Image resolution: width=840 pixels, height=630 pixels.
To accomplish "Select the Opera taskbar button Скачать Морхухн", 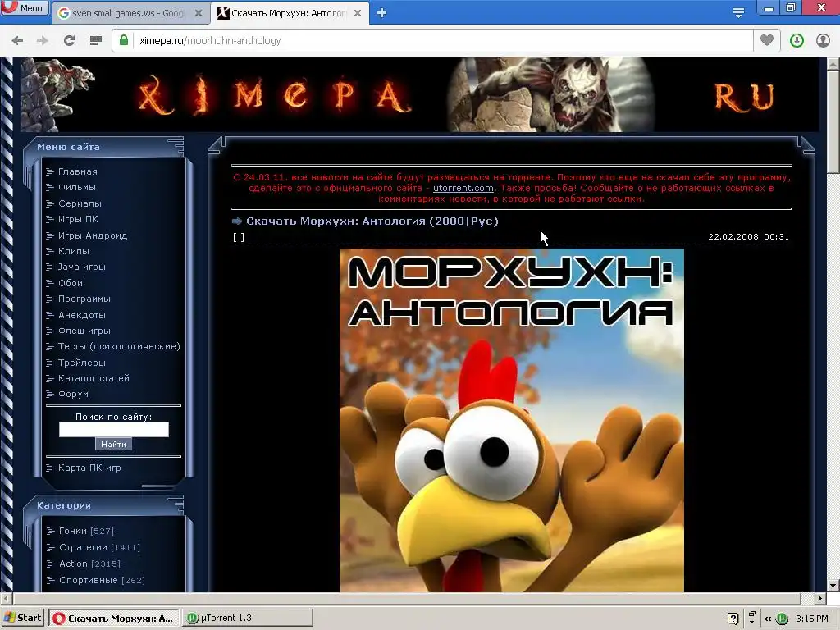I will pyautogui.click(x=113, y=619).
